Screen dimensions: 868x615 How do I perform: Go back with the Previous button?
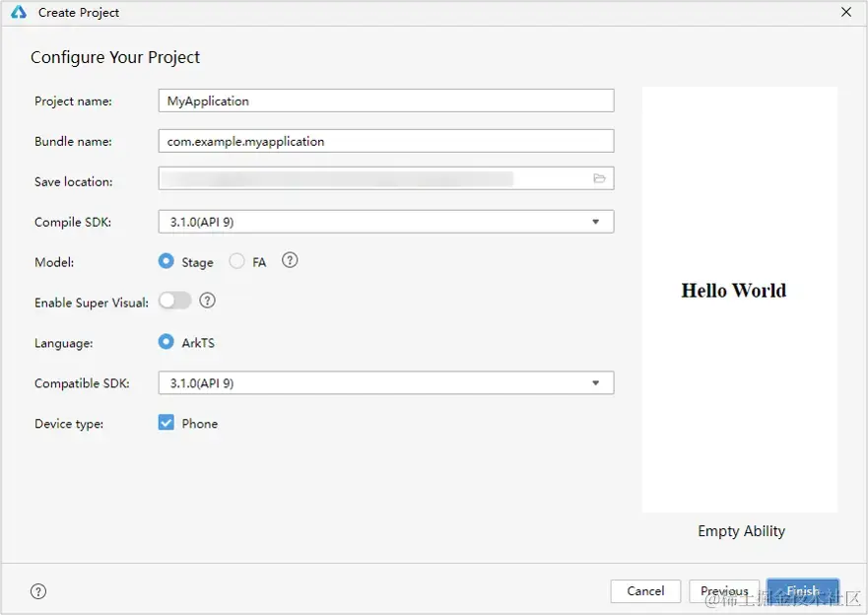[724, 591]
